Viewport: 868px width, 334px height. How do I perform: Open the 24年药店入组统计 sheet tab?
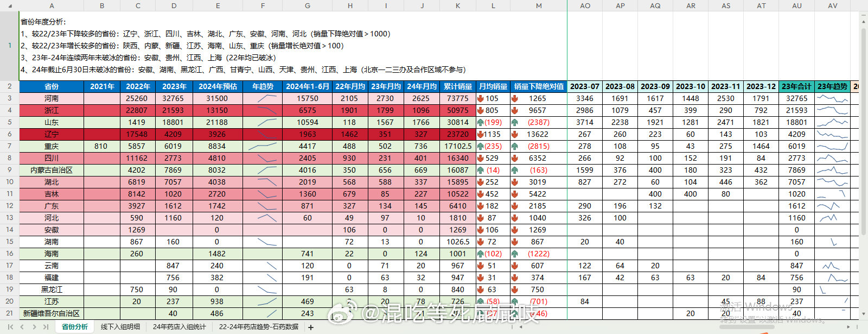coord(179,327)
